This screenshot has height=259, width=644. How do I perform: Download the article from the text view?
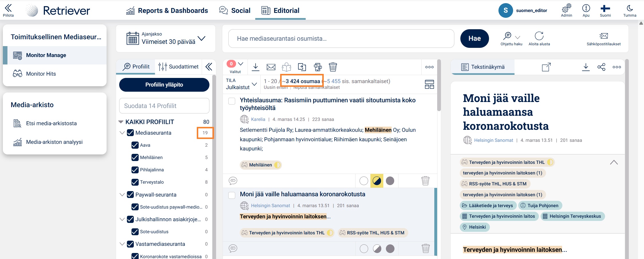(586, 67)
